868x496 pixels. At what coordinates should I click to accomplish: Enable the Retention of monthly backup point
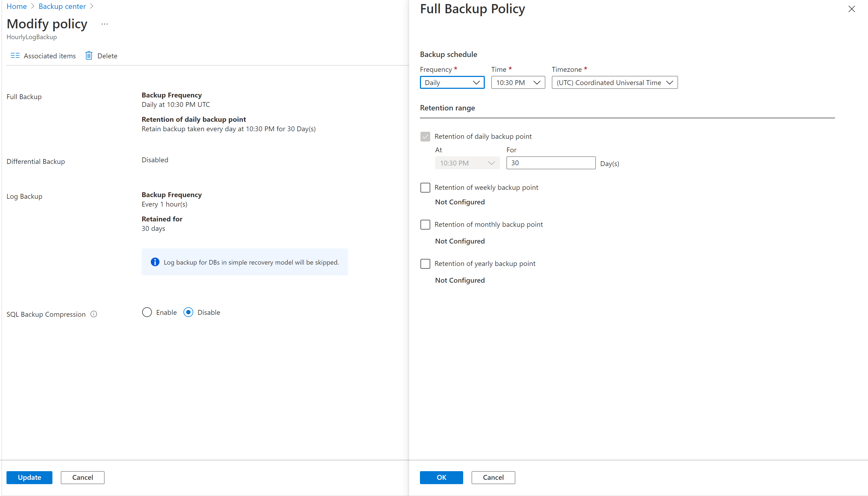point(425,224)
